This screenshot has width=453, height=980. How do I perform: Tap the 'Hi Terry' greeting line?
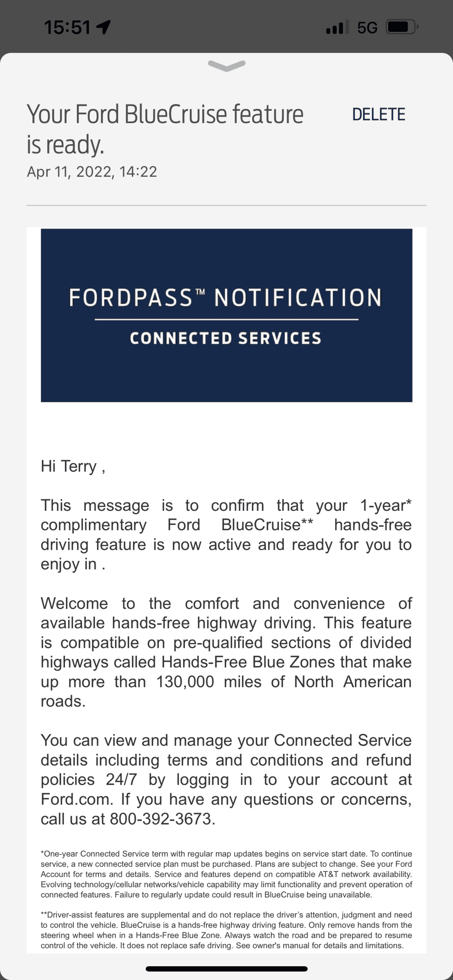(x=73, y=466)
